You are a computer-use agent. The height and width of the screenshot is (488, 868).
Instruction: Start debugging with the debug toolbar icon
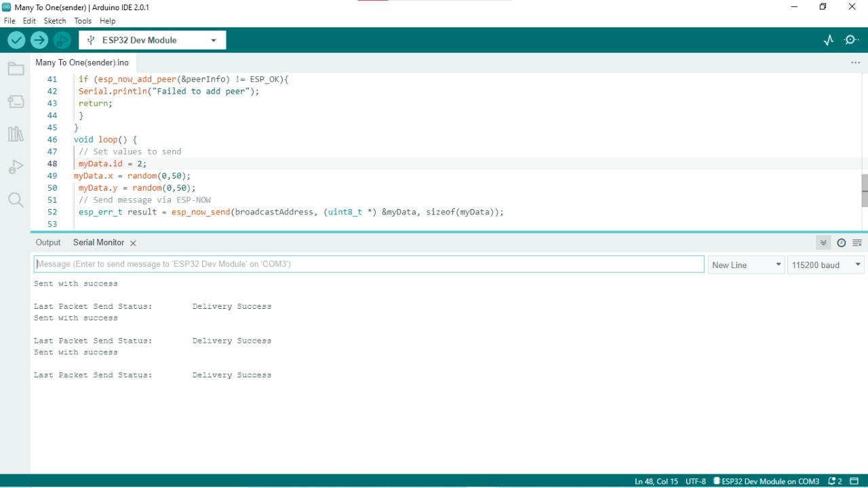[x=62, y=39]
